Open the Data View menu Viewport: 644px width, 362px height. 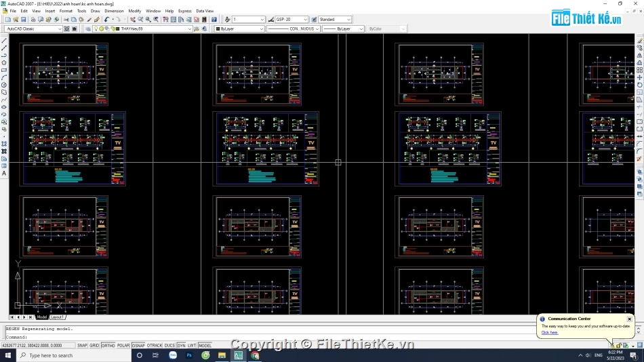(x=205, y=11)
